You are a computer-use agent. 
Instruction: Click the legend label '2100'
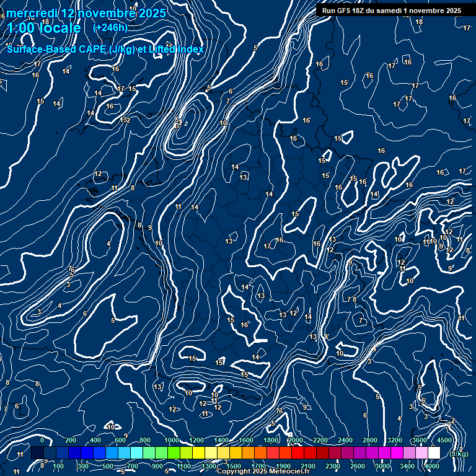click(308, 466)
